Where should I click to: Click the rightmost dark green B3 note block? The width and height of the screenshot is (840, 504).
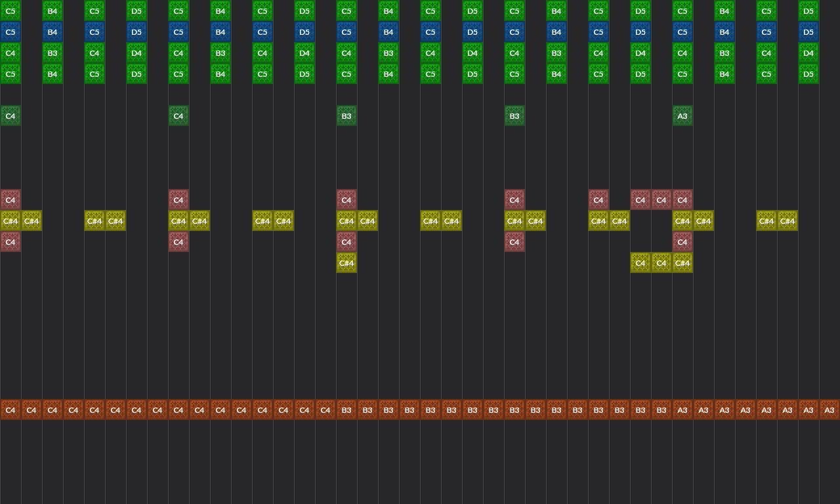point(514,116)
